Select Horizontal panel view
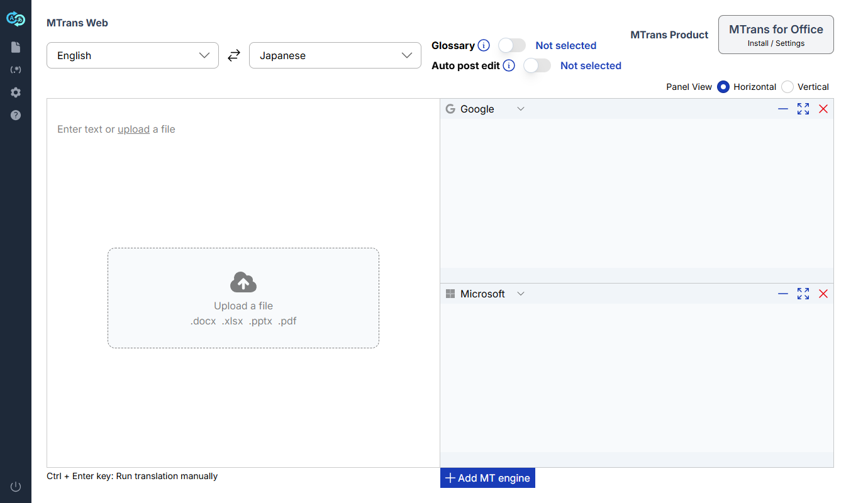Viewport: 868px width, 503px height. (x=723, y=87)
